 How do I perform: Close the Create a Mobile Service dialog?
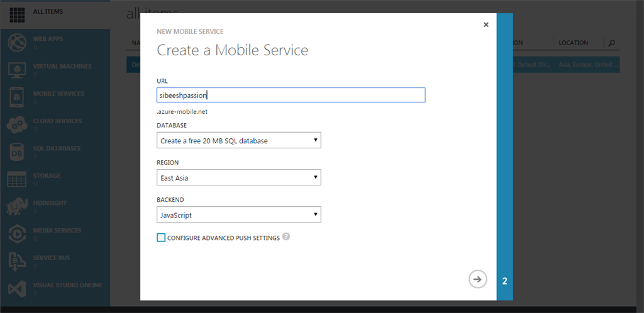pyautogui.click(x=486, y=25)
